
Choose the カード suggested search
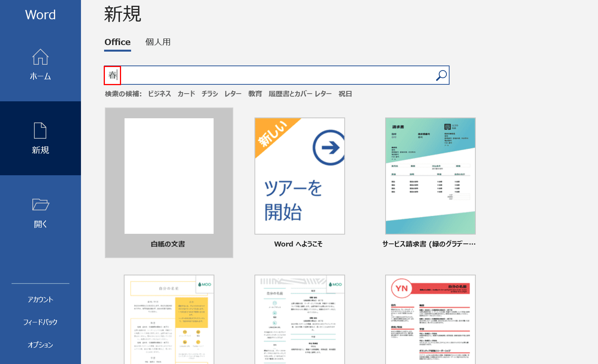coord(186,94)
